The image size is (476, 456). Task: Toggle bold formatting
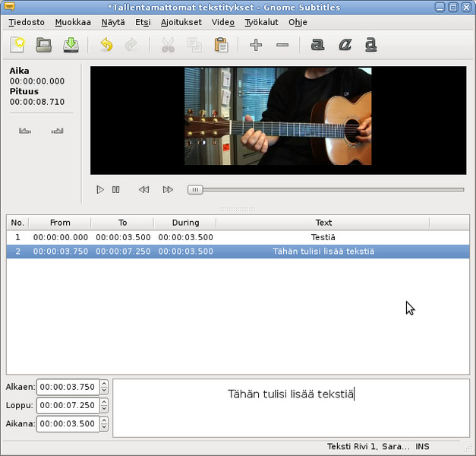click(317, 45)
